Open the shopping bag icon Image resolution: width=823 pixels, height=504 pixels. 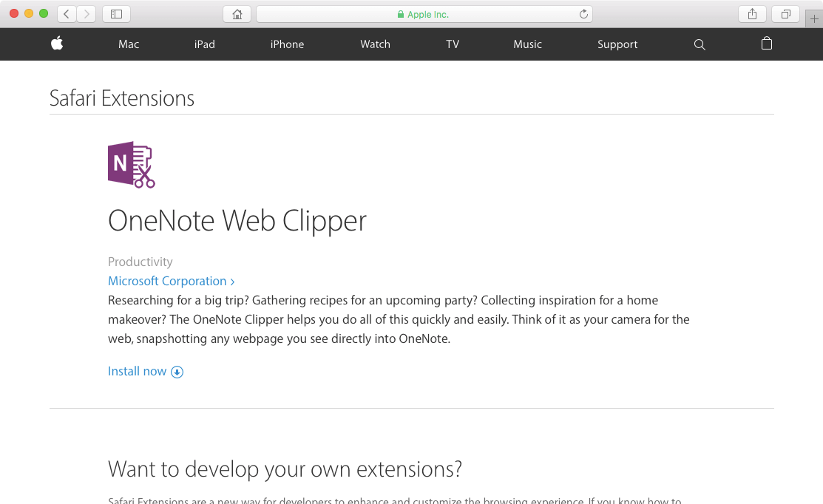[766, 44]
